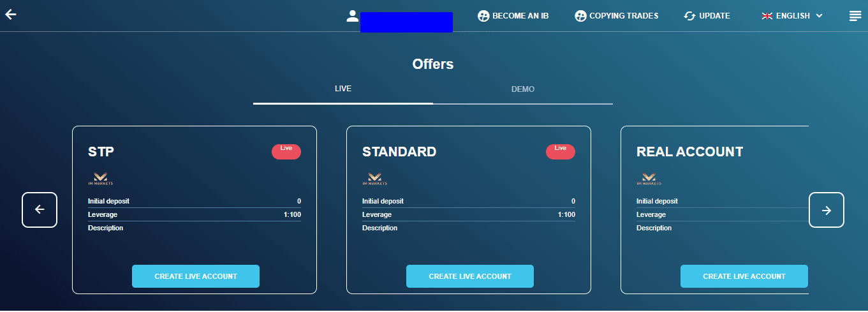Click Leverage label in the STP card
This screenshot has width=868, height=312.
(103, 214)
